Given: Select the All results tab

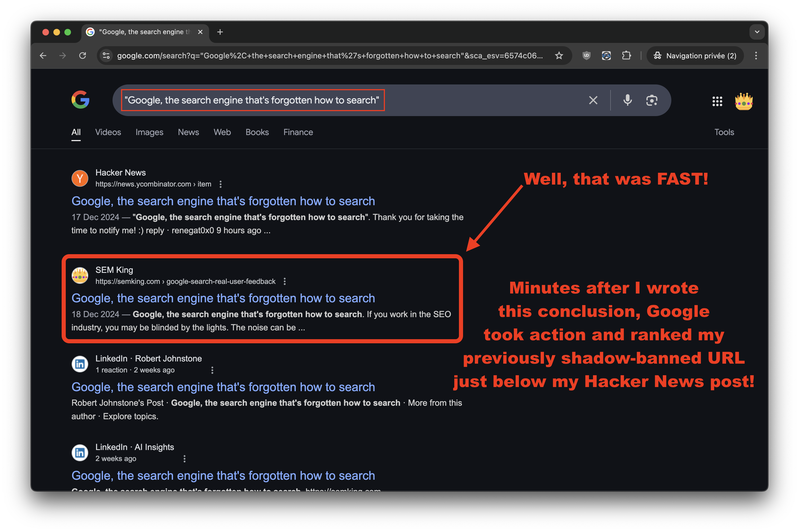Looking at the screenshot, I should [76, 132].
